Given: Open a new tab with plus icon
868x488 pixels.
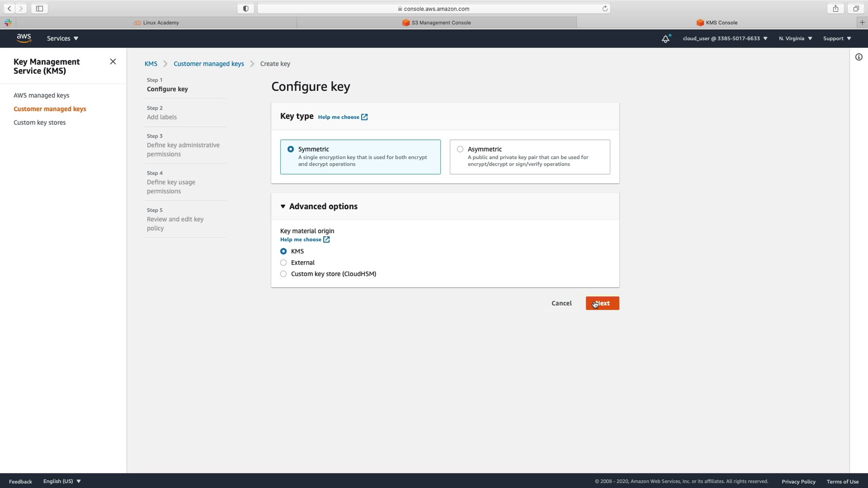Looking at the screenshot, I should pyautogui.click(x=862, y=22).
